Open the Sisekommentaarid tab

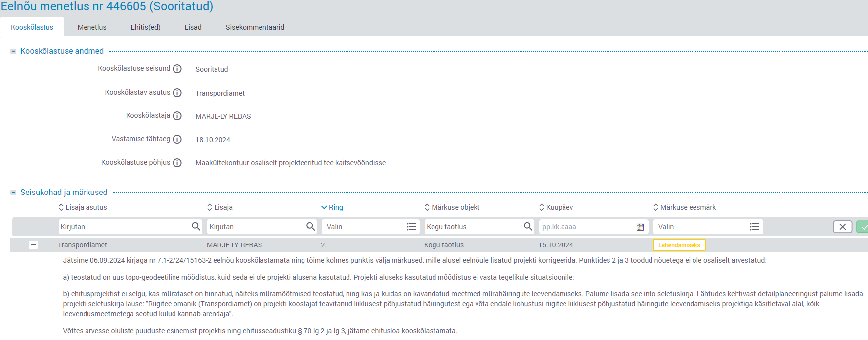(255, 27)
